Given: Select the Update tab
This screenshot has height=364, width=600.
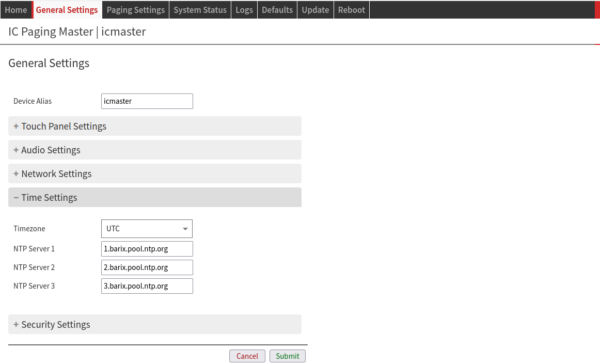Looking at the screenshot, I should (x=315, y=10).
